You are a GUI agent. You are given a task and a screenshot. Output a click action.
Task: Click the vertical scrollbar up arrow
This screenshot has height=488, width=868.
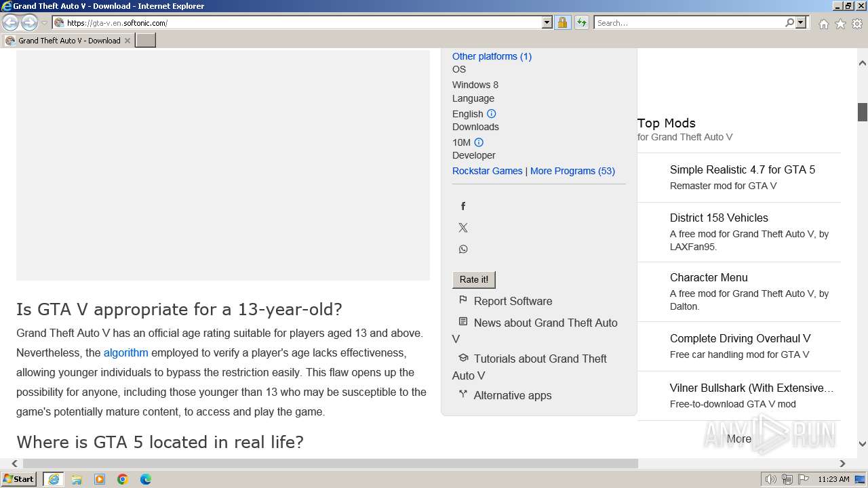click(863, 63)
